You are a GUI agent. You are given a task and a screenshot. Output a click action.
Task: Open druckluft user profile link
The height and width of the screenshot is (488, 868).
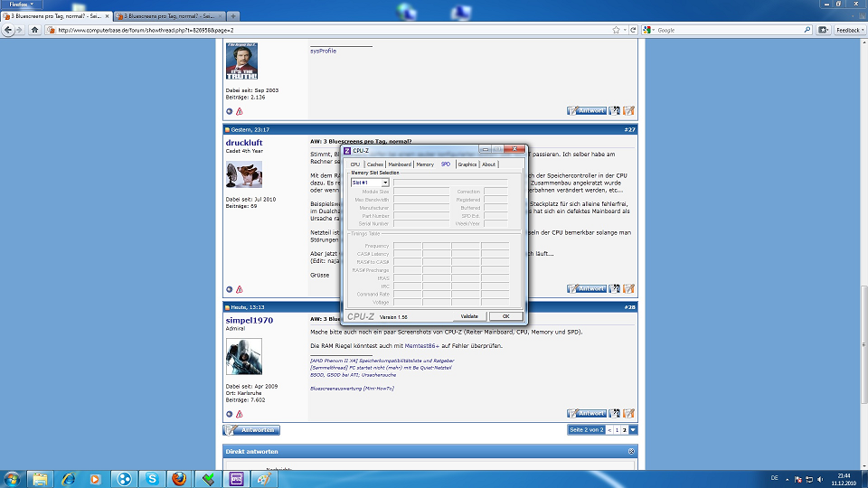click(x=244, y=142)
